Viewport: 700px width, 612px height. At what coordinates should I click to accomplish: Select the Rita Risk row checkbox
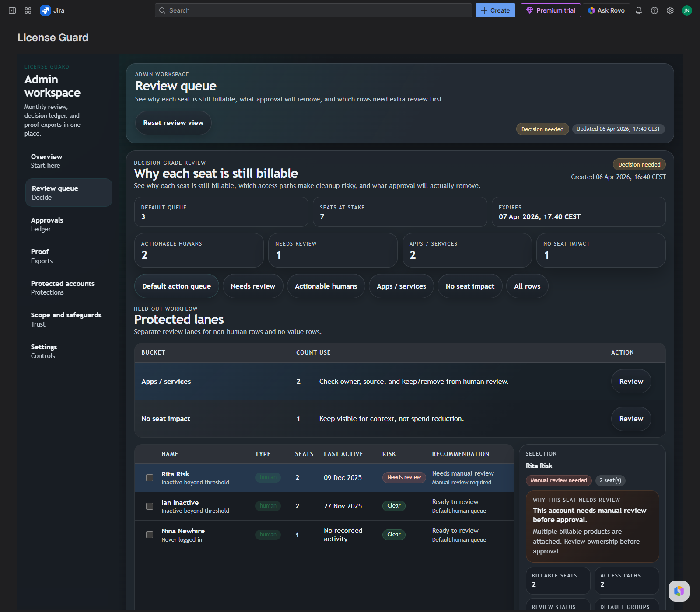coord(149,478)
